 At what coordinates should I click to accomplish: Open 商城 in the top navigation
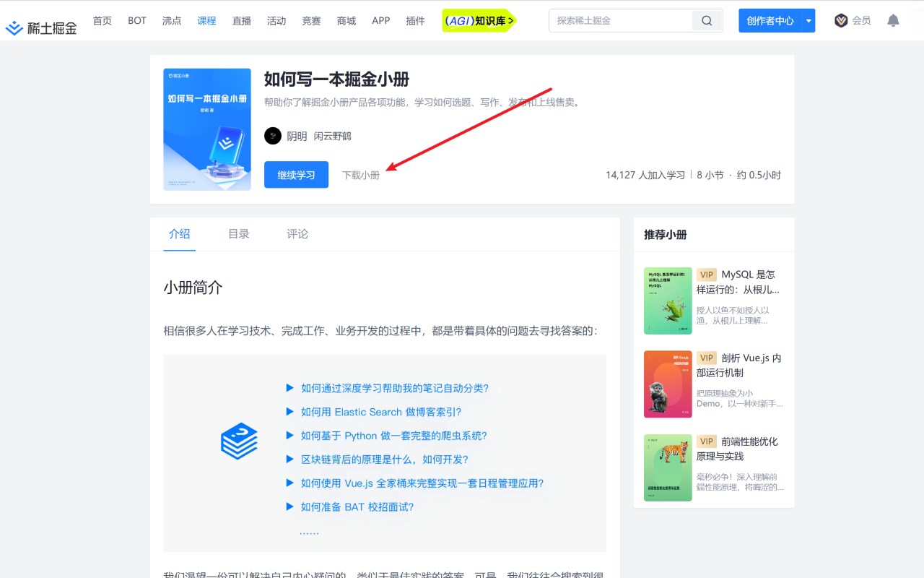346,21
